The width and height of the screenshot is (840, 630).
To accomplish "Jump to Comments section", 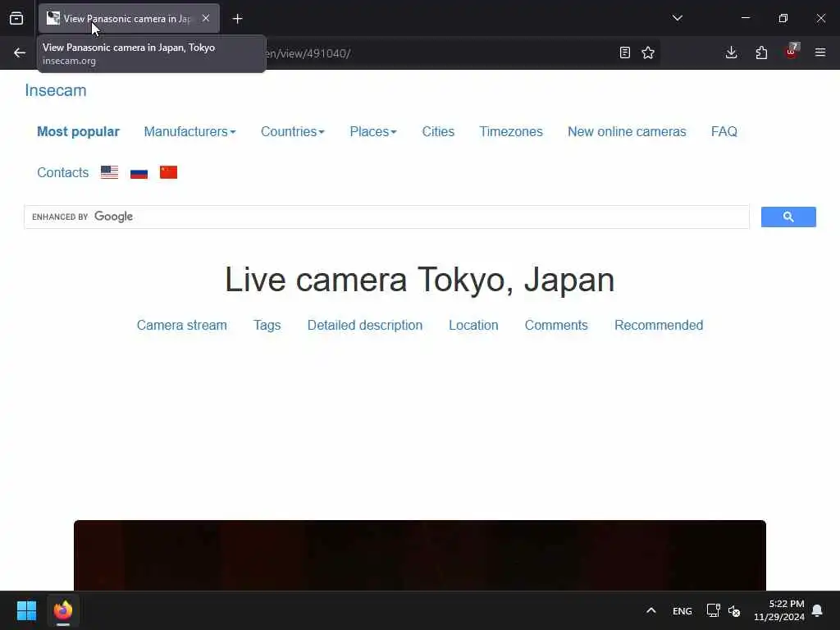I will pos(556,325).
